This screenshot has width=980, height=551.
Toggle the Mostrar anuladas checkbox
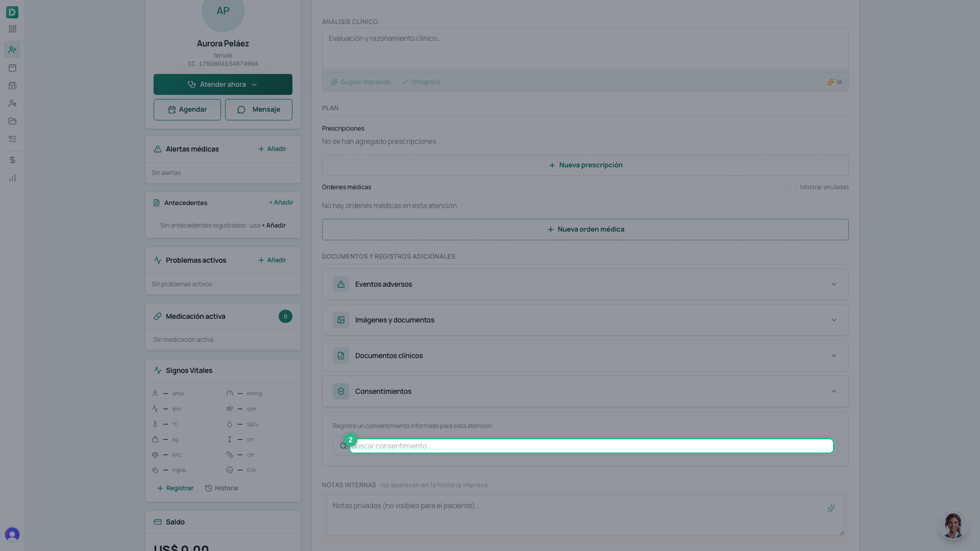tap(791, 187)
